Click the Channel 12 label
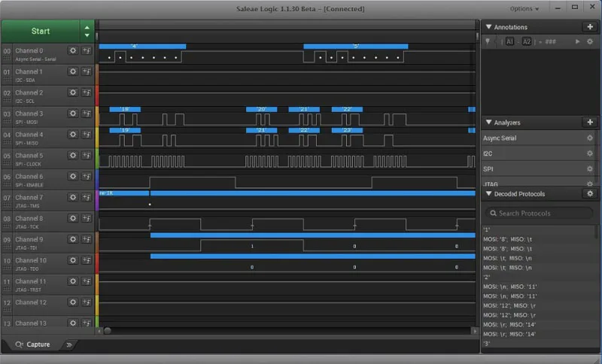This screenshot has height=364, width=602. (31, 302)
